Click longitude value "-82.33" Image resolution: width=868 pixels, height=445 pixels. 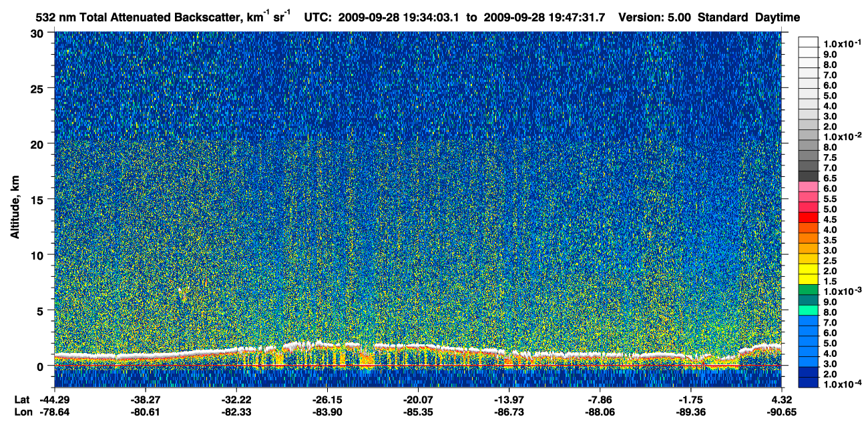(x=236, y=412)
